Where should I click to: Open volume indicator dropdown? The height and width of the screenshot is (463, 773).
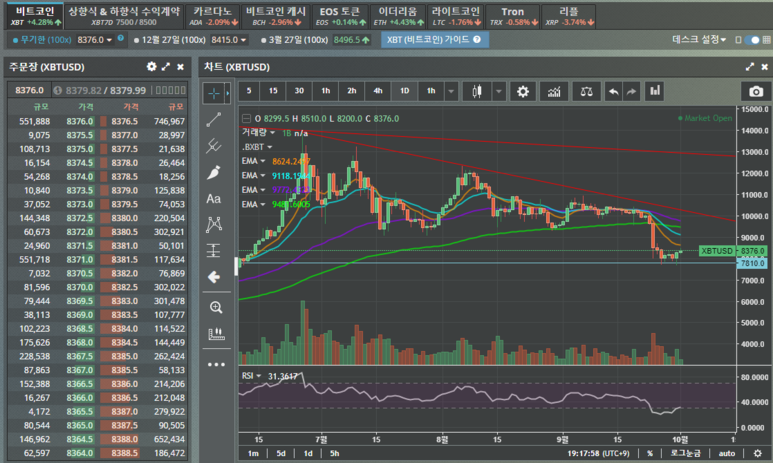point(272,133)
